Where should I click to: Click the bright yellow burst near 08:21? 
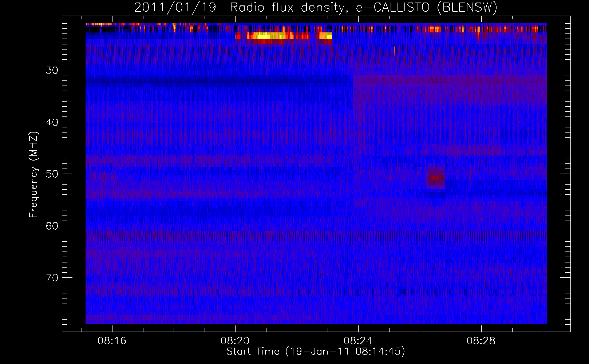click(x=270, y=36)
